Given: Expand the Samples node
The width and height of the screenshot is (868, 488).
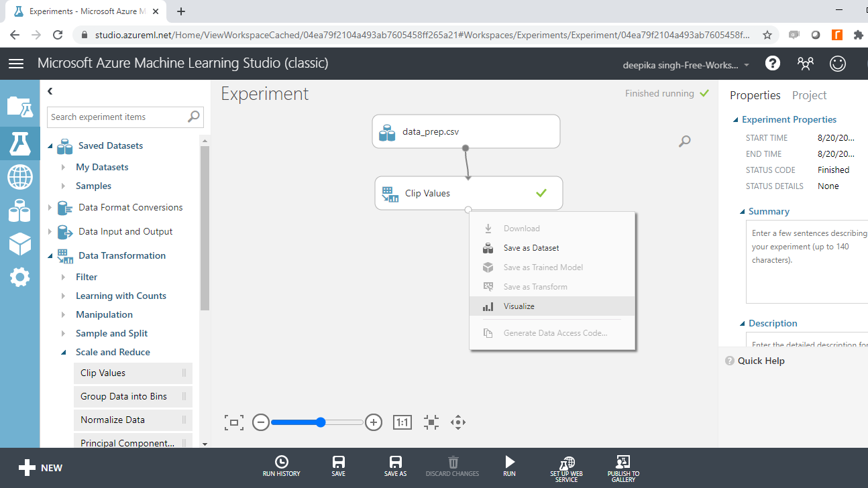Looking at the screenshot, I should pyautogui.click(x=63, y=186).
